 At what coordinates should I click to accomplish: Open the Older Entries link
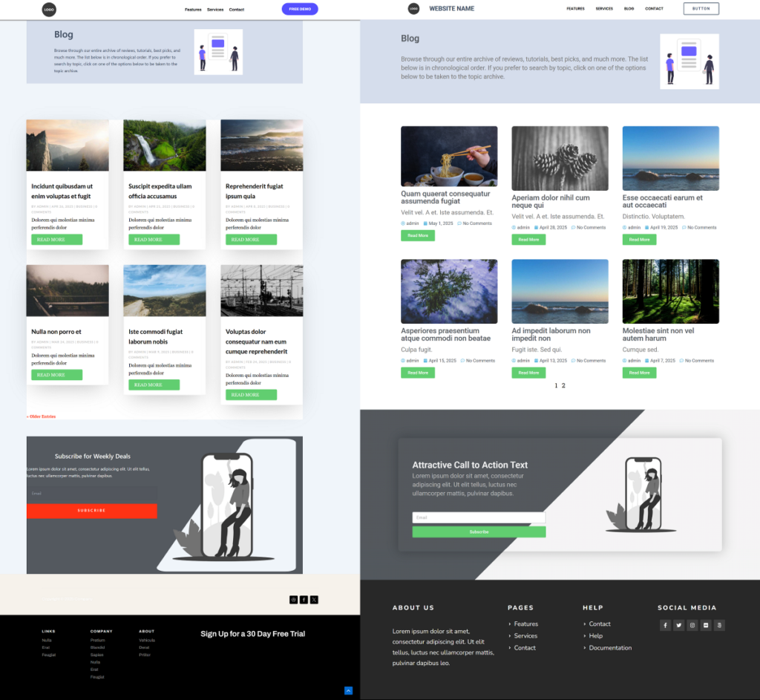coord(41,416)
